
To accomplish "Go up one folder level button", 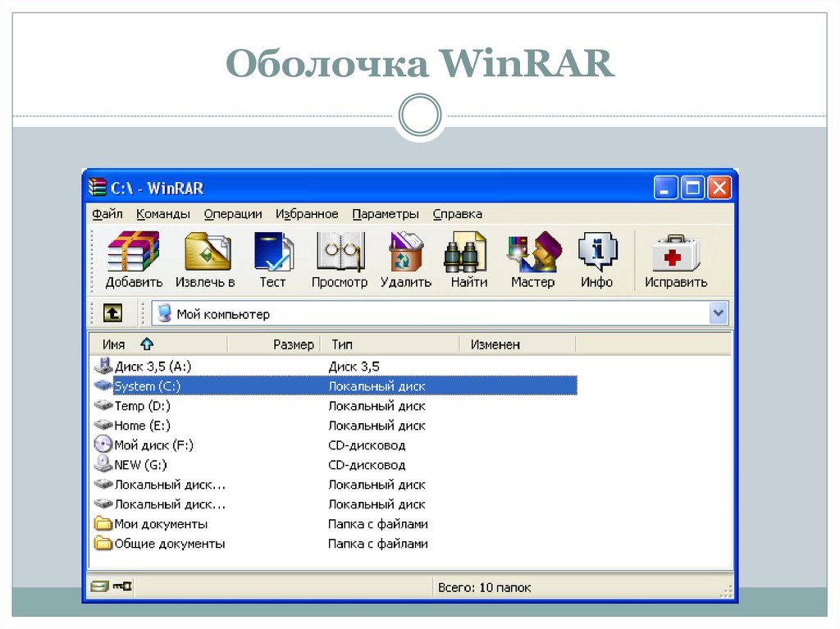I will 112,313.
